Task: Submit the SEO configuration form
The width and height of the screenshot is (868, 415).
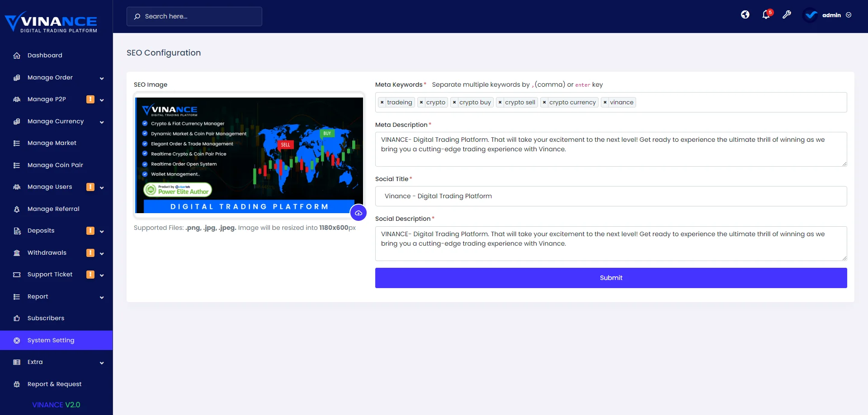Action: (x=611, y=278)
